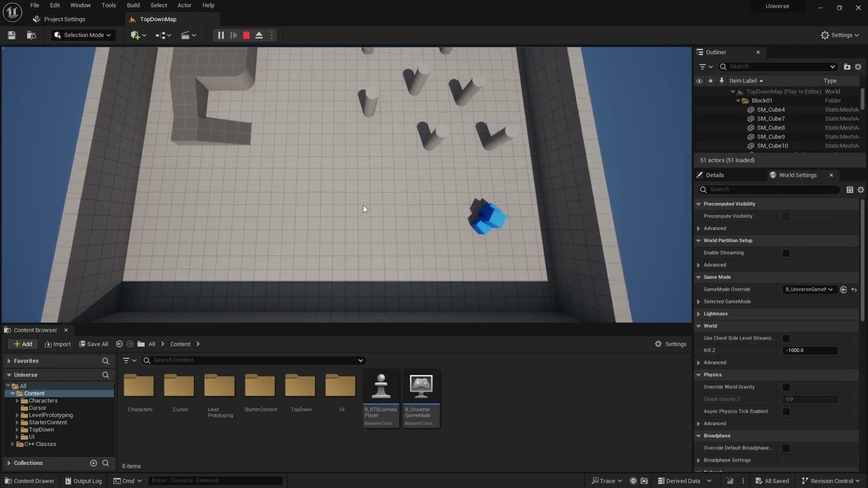868x488 pixels.
Task: Toggle Enable Streaming checkbox
Action: point(786,253)
